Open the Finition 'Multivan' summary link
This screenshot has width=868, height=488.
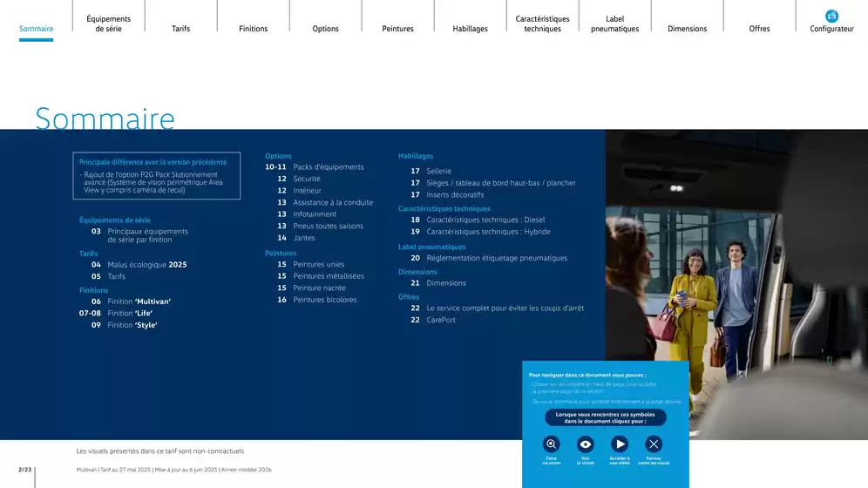click(x=139, y=302)
